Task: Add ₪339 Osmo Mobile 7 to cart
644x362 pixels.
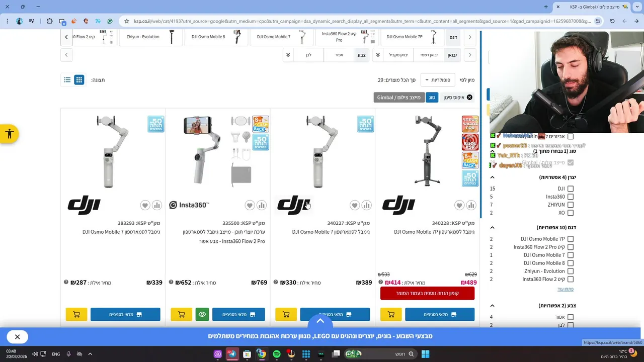Action: pos(76,314)
